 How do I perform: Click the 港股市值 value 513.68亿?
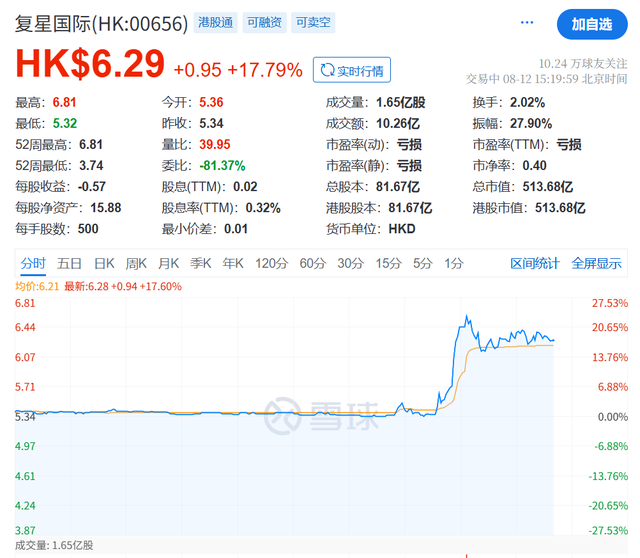coord(560,208)
